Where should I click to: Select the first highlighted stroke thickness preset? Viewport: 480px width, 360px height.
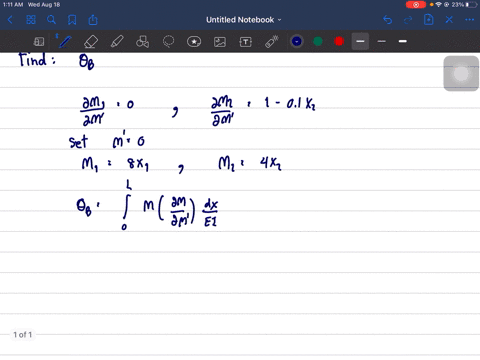[360, 41]
